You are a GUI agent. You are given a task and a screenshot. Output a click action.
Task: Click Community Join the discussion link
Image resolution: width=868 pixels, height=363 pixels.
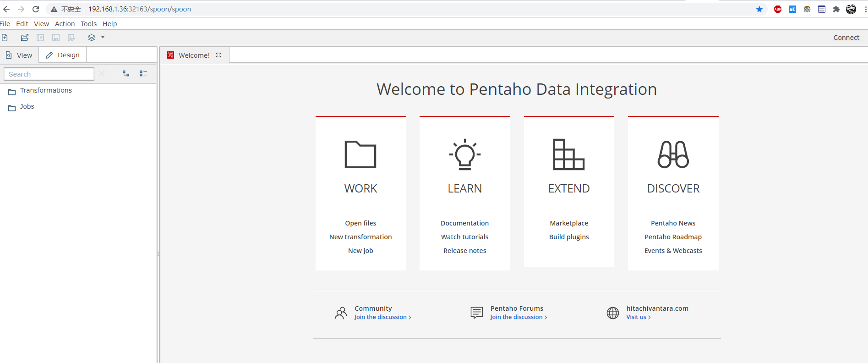click(x=382, y=317)
